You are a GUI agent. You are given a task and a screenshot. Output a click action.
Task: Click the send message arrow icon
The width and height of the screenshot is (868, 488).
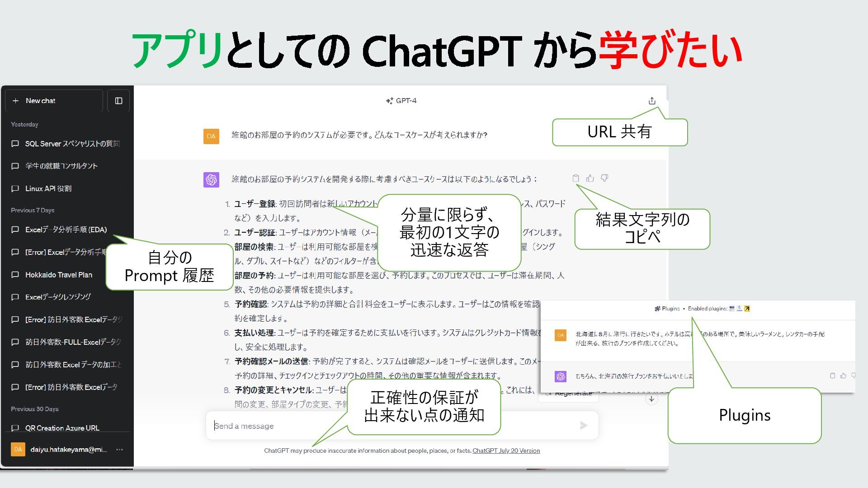(583, 425)
